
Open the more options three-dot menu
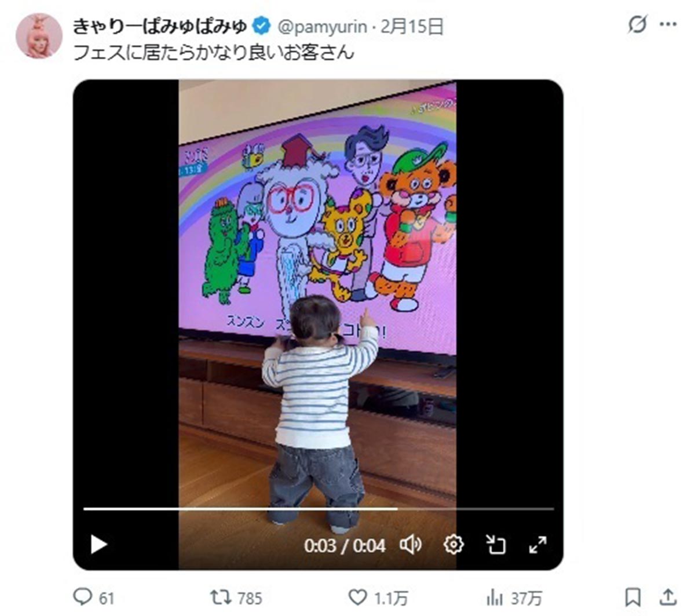668,25
